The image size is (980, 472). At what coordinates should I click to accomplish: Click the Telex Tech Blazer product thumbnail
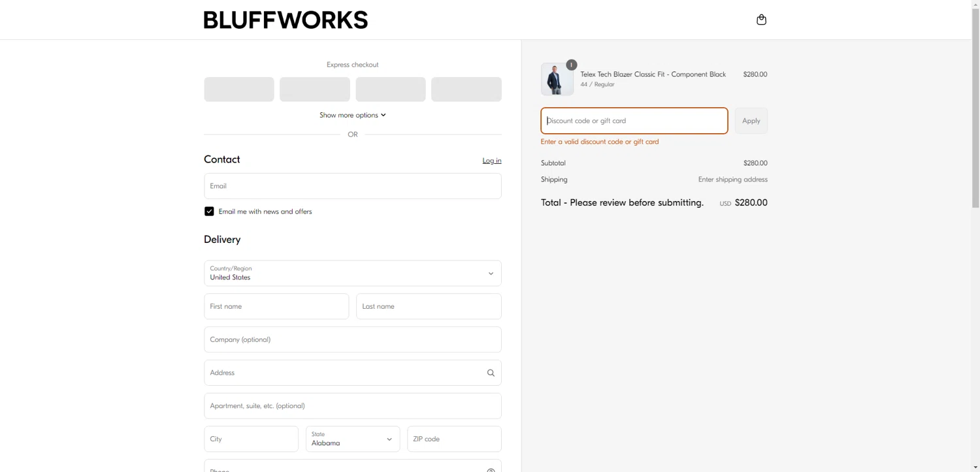557,79
